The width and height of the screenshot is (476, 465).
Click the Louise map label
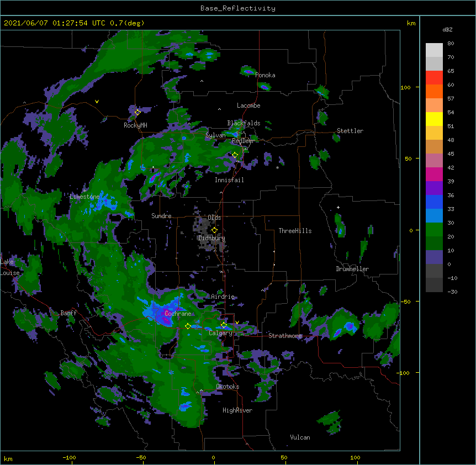coord(10,273)
